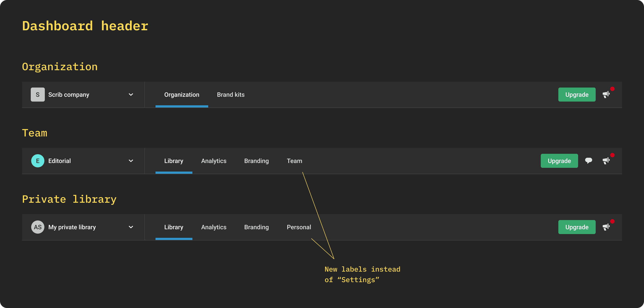Click the 'E' Editorial team avatar
Image resolution: width=644 pixels, height=308 pixels.
[38, 161]
